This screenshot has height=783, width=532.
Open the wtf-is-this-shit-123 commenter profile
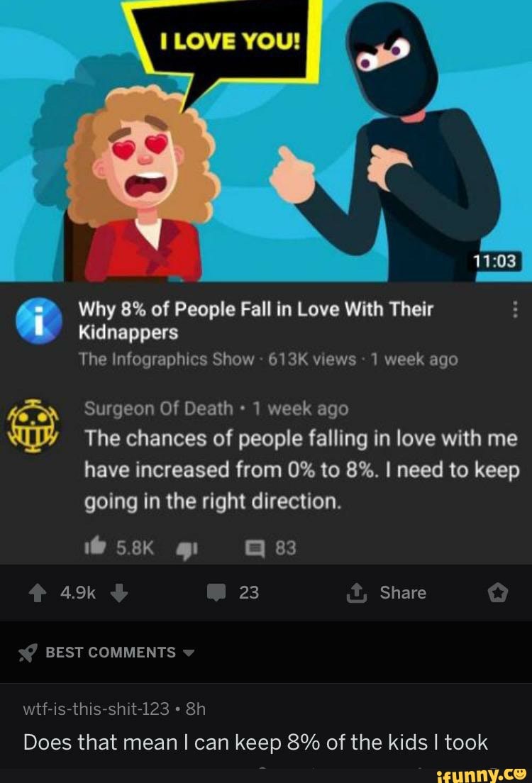click(96, 709)
